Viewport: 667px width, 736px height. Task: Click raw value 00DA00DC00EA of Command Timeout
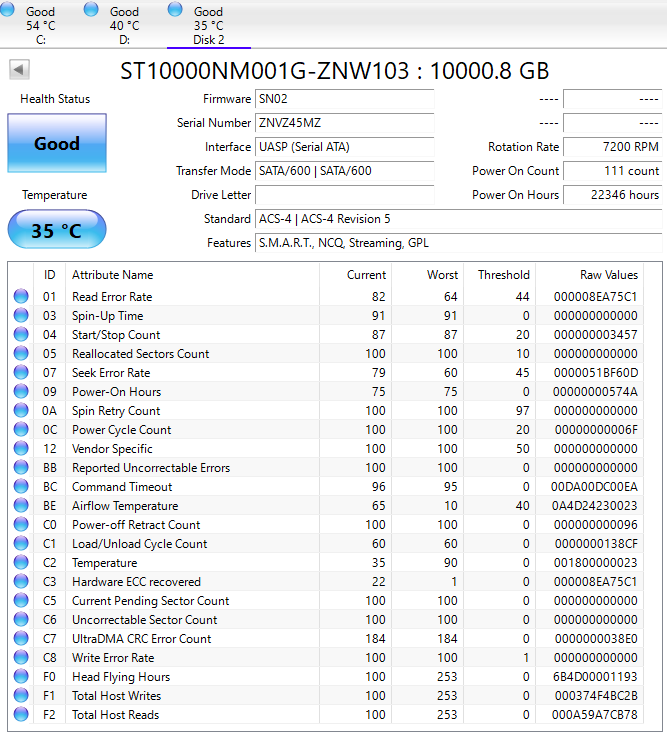click(x=594, y=487)
